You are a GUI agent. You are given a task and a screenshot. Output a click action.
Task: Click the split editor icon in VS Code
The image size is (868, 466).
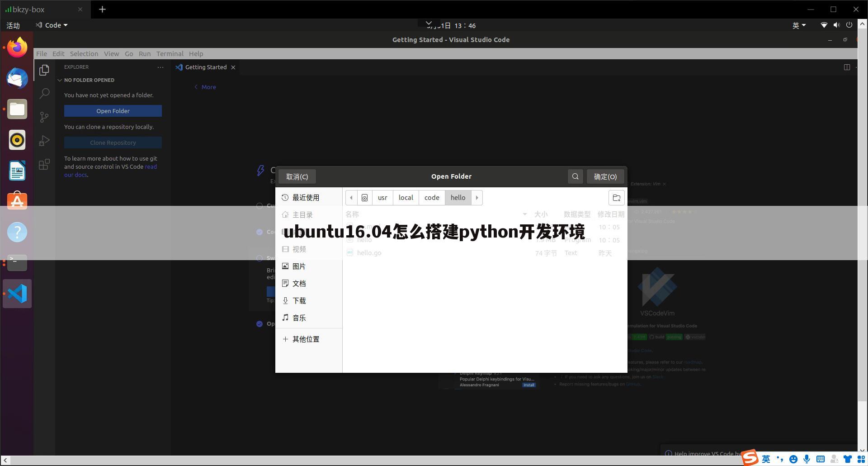(847, 67)
